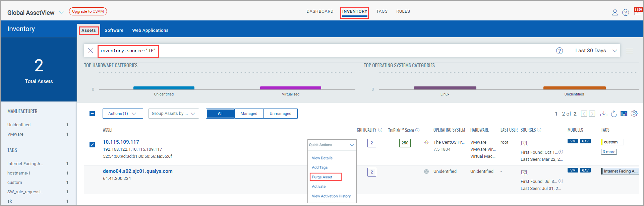Download the asset list
Image resolution: width=644 pixels, height=206 pixels.
(604, 114)
